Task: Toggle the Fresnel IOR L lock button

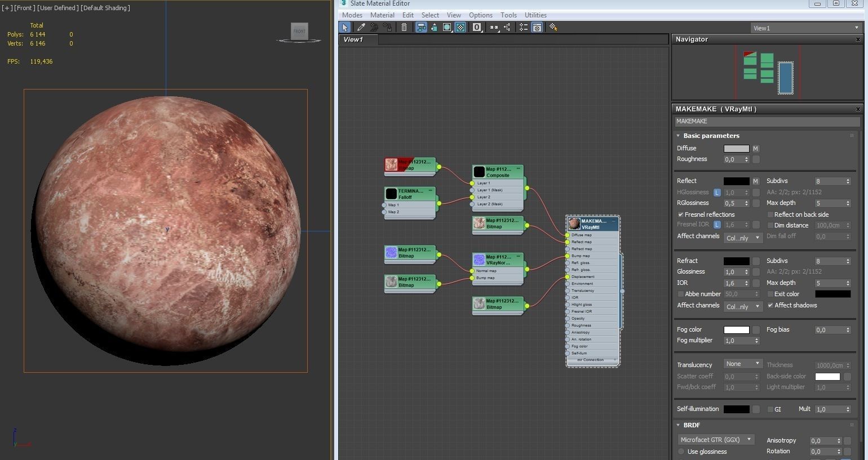Action: click(x=717, y=225)
